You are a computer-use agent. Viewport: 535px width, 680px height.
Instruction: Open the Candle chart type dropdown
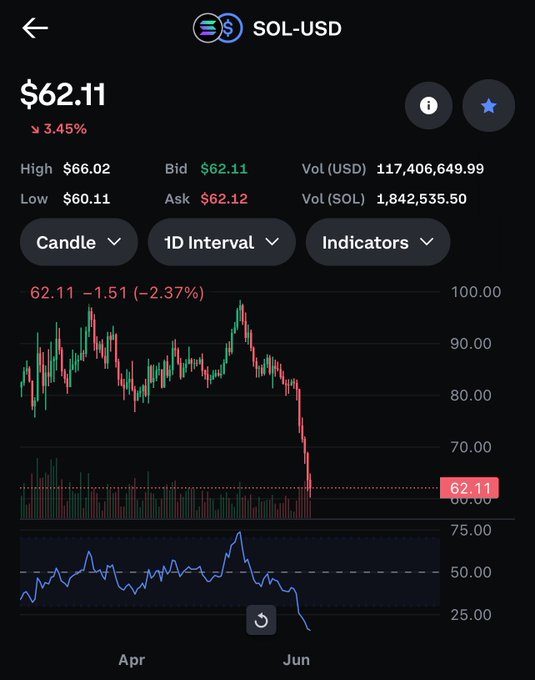[x=79, y=242]
